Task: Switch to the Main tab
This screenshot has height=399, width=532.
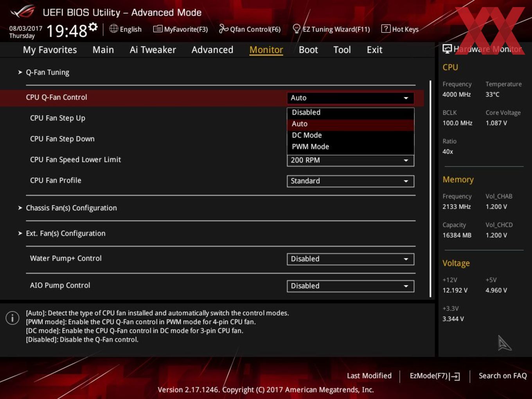Action: [103, 50]
